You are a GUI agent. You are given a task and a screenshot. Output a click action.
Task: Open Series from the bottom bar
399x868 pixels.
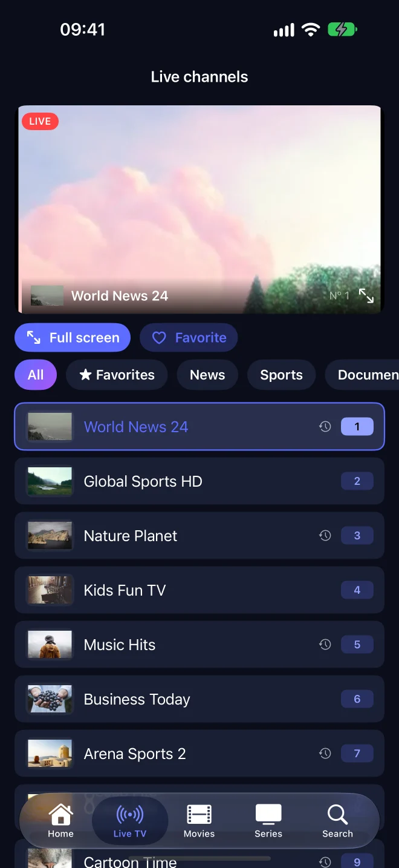(268, 821)
